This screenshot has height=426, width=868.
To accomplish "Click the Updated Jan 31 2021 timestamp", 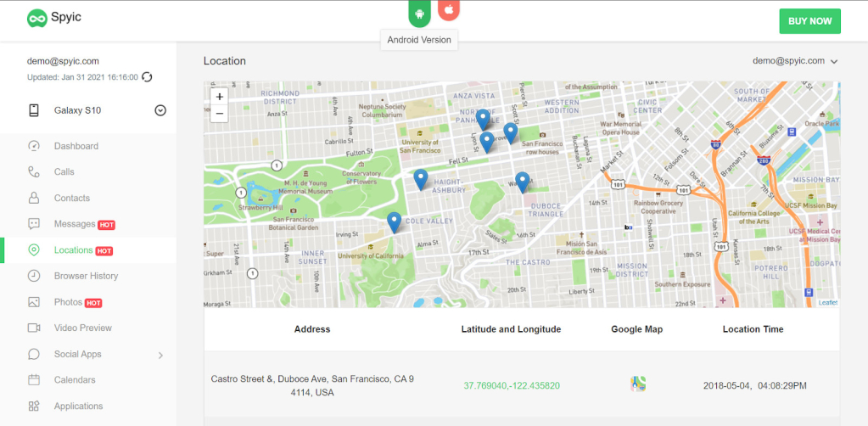I will tap(82, 77).
